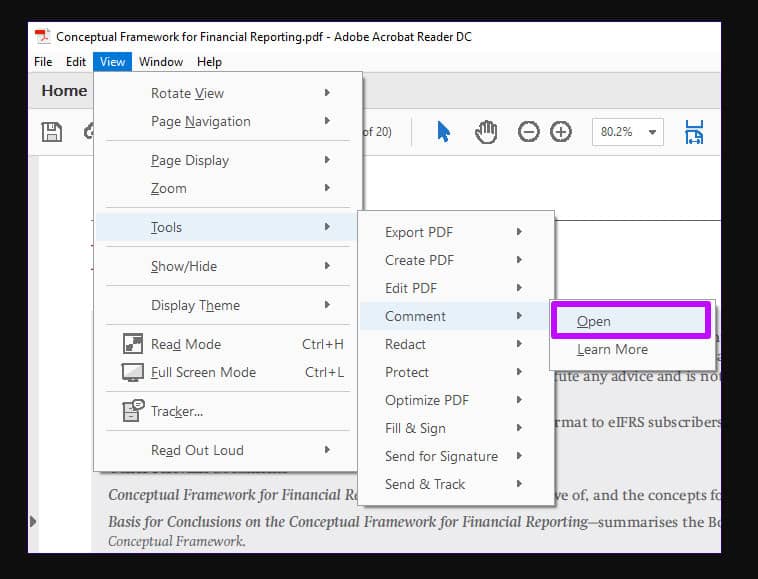758x579 pixels.
Task: Click the Save floppy disk icon
Action: pyautogui.click(x=52, y=132)
